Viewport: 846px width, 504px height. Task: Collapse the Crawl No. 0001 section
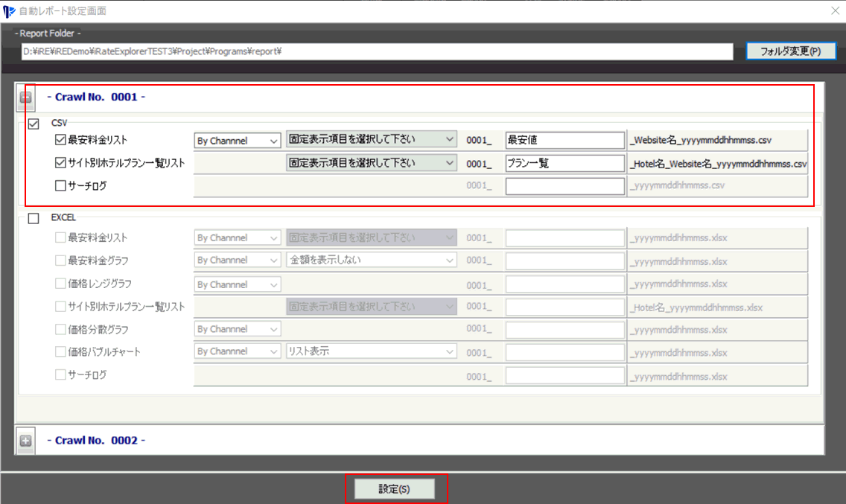click(x=25, y=97)
